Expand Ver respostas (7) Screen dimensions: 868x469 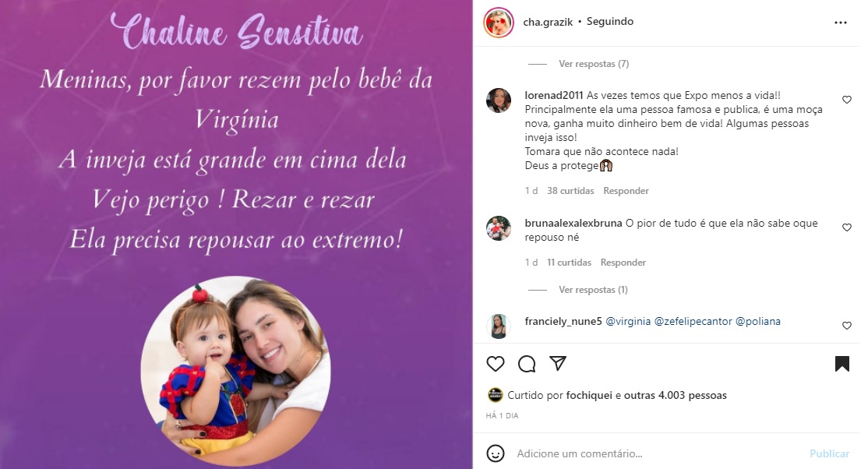(594, 64)
